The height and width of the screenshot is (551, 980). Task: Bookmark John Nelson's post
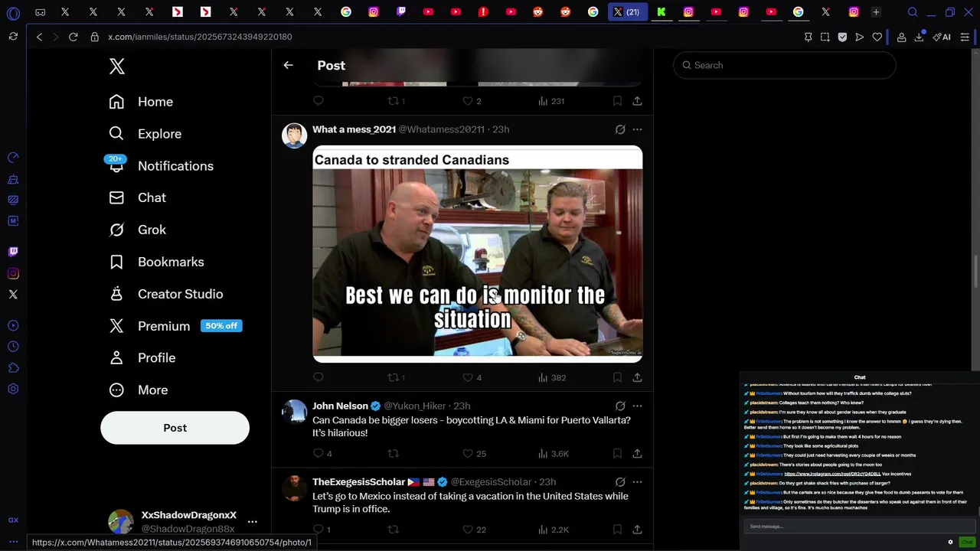coord(617,454)
